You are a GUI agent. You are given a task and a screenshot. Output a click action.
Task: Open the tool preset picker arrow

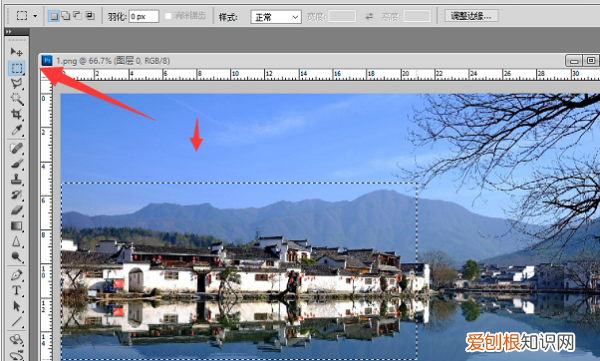tap(35, 16)
